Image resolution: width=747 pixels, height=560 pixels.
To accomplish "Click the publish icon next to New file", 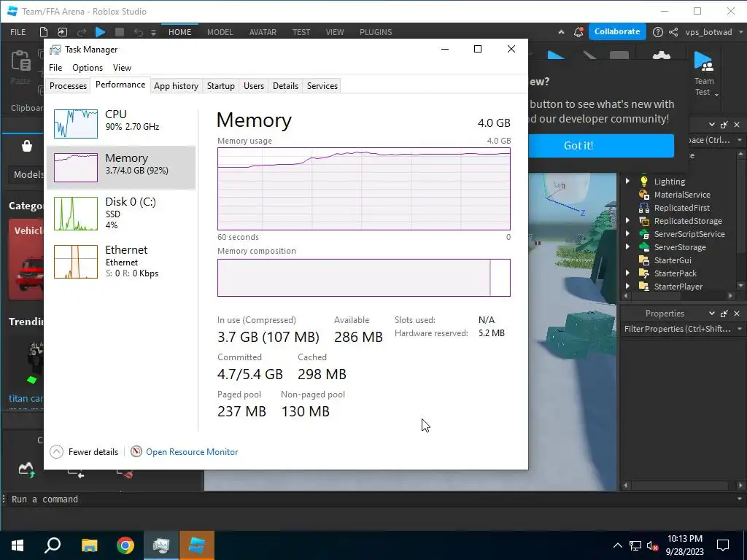I will [x=63, y=32].
